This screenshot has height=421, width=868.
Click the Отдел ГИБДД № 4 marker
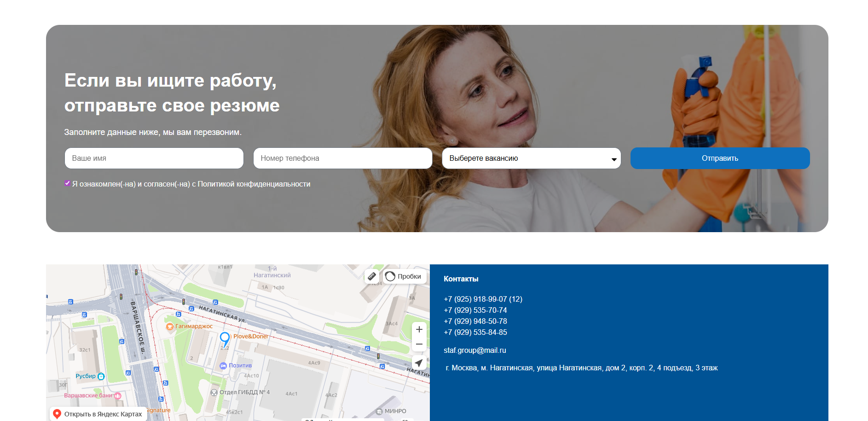click(x=214, y=392)
